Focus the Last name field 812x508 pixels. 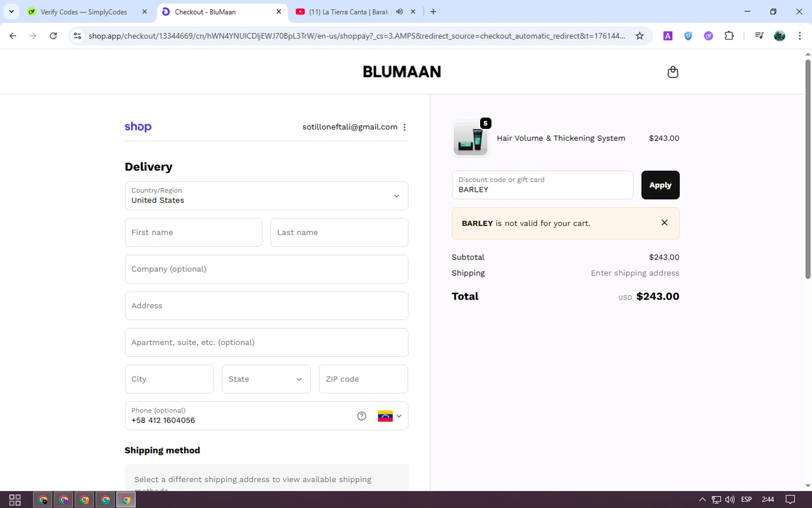339,232
